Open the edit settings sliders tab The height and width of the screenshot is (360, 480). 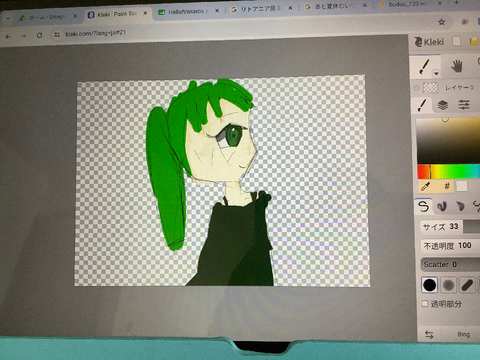pyautogui.click(x=464, y=105)
